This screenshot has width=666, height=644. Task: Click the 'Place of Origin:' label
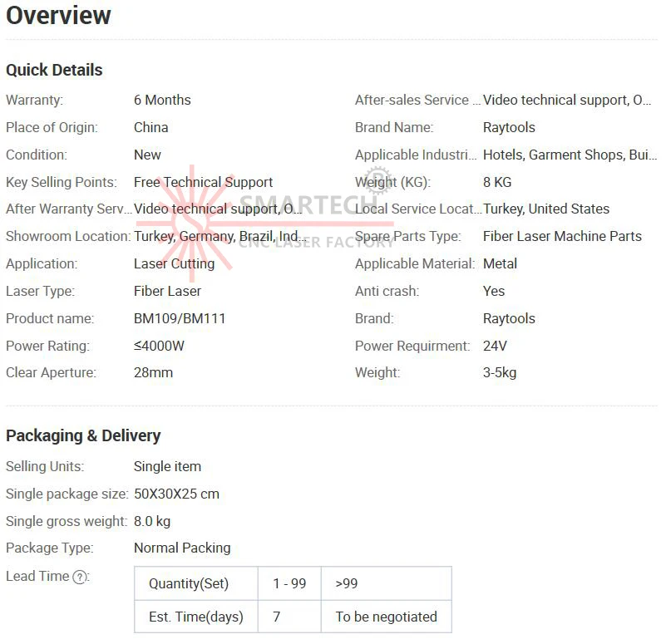[52, 128]
